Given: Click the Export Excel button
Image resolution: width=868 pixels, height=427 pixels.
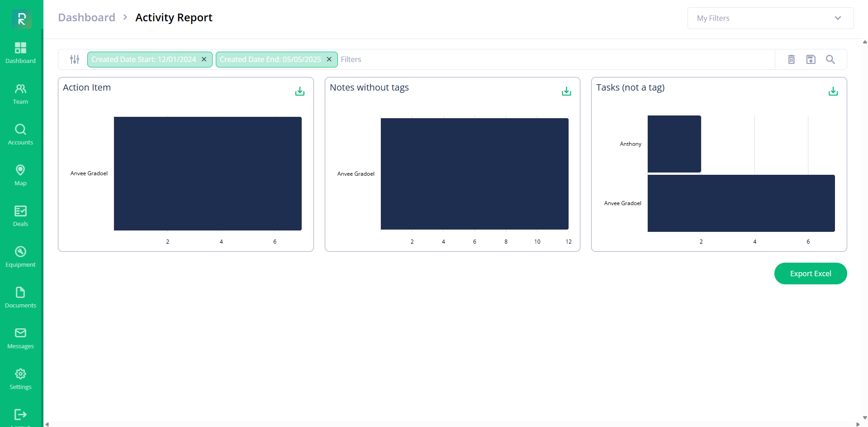Looking at the screenshot, I should (x=811, y=273).
